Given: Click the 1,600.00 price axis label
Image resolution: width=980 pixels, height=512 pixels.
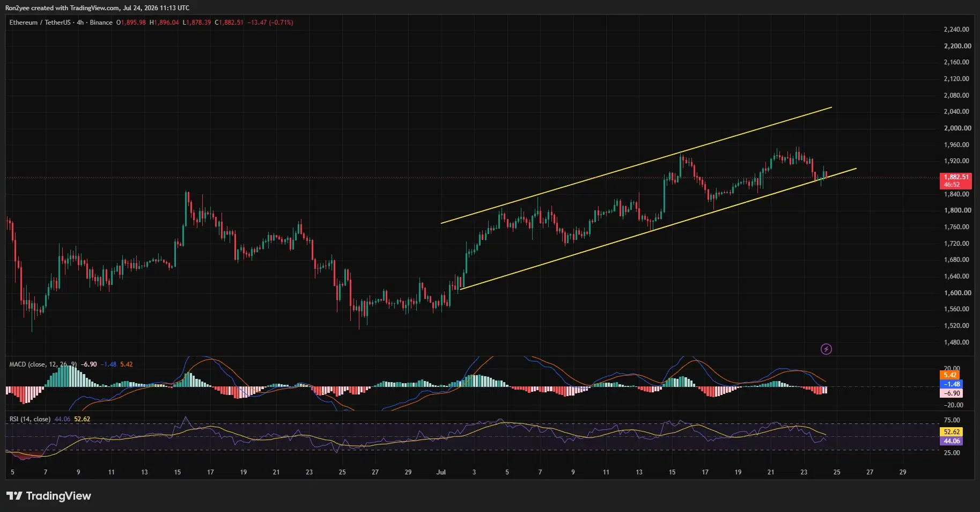Looking at the screenshot, I should point(957,293).
